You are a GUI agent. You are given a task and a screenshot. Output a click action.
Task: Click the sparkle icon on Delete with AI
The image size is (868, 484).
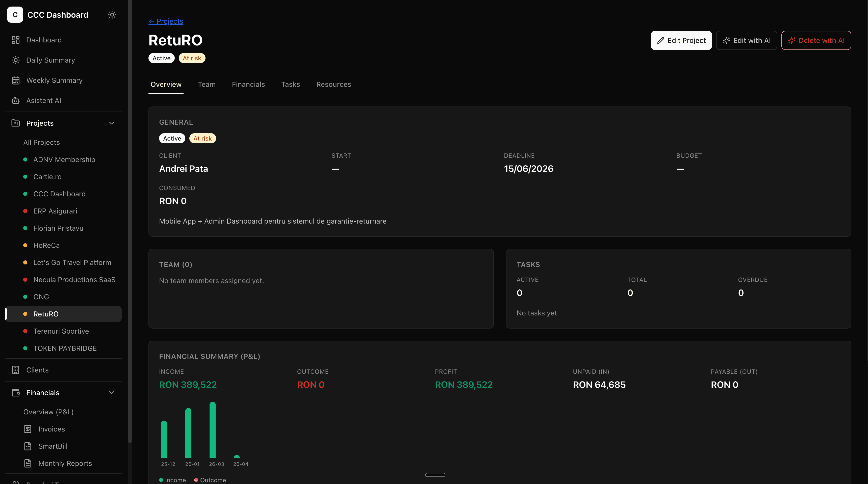click(792, 40)
